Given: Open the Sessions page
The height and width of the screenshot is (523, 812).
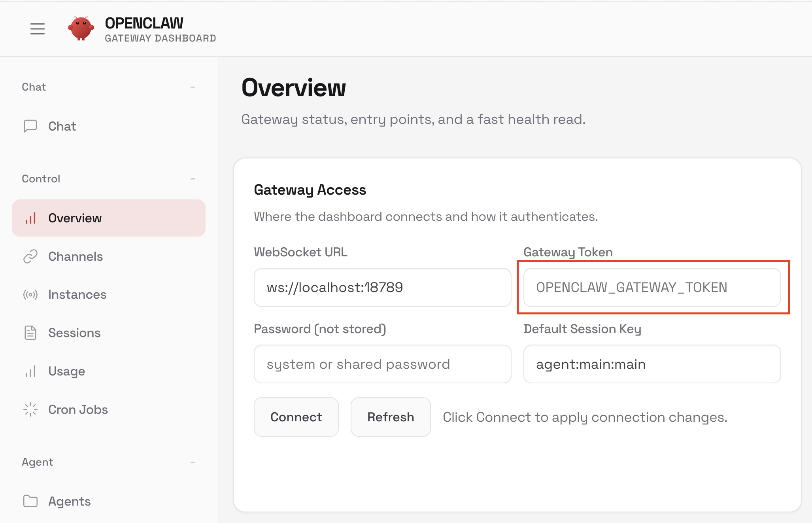Looking at the screenshot, I should 74,333.
